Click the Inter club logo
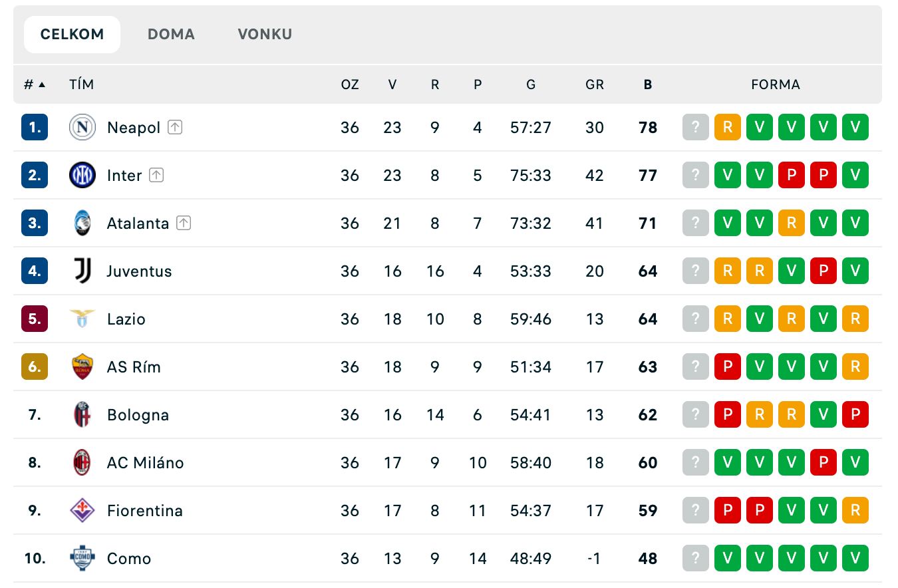The image size is (898, 588). tap(82, 176)
